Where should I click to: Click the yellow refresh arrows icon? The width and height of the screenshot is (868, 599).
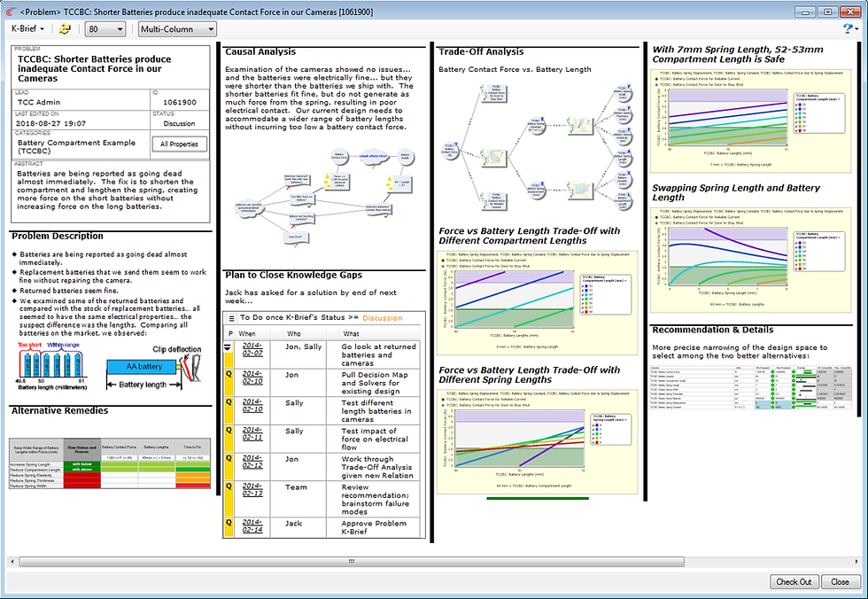[x=65, y=28]
